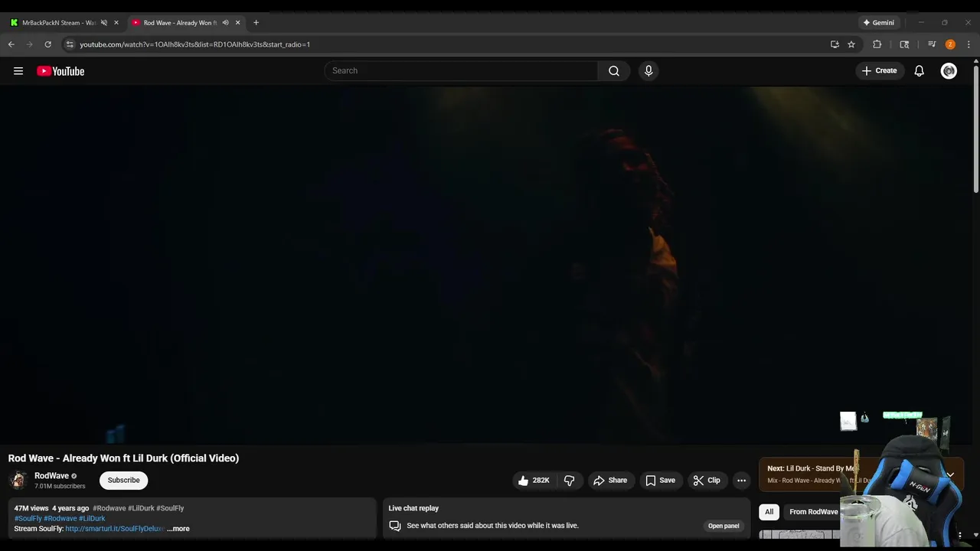Open YouTube notifications bell

point(920,71)
